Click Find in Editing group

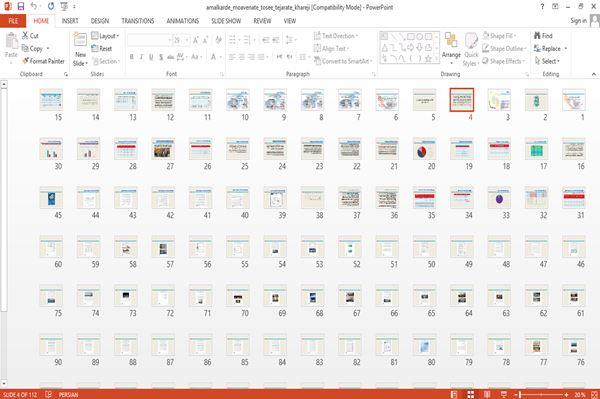pyautogui.click(x=543, y=36)
